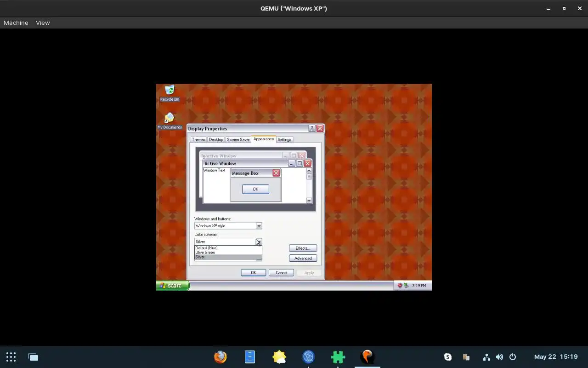This screenshot has width=588, height=368.
Task: Open the blue file cabinet dock app
Action: click(250, 357)
